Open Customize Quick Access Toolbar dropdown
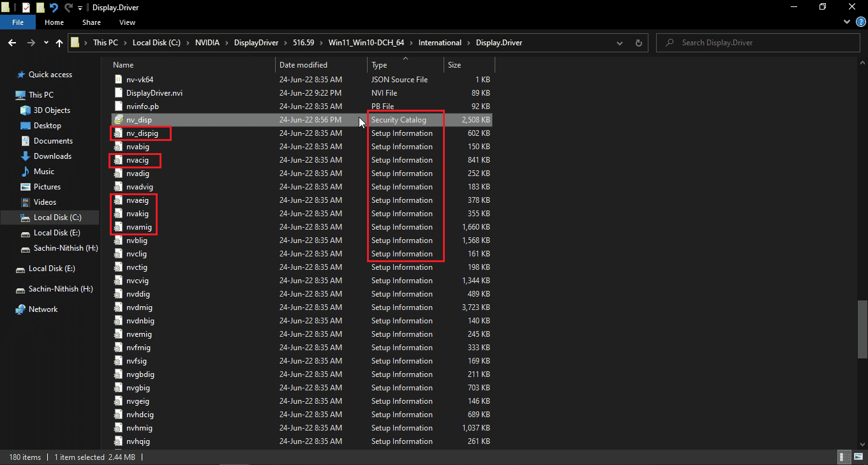 tap(80, 8)
